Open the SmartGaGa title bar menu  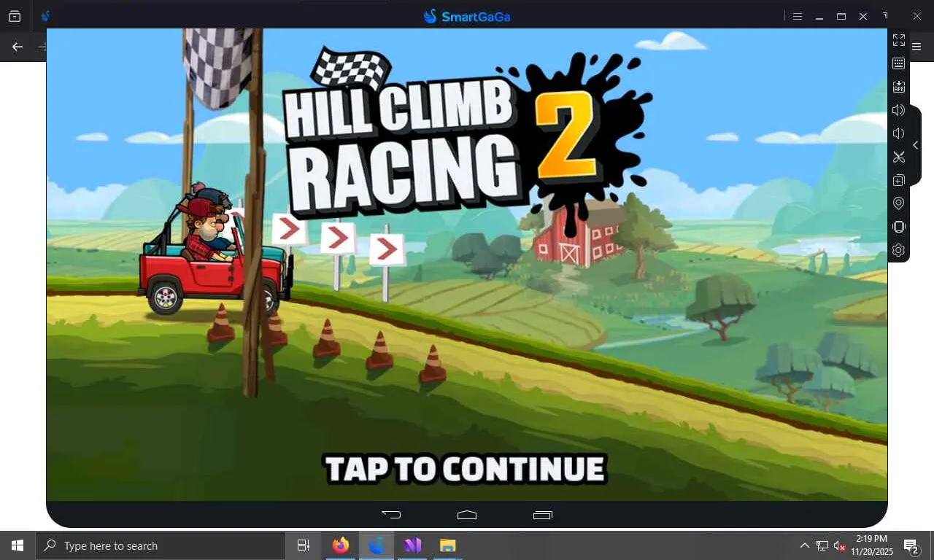pyautogui.click(x=798, y=16)
